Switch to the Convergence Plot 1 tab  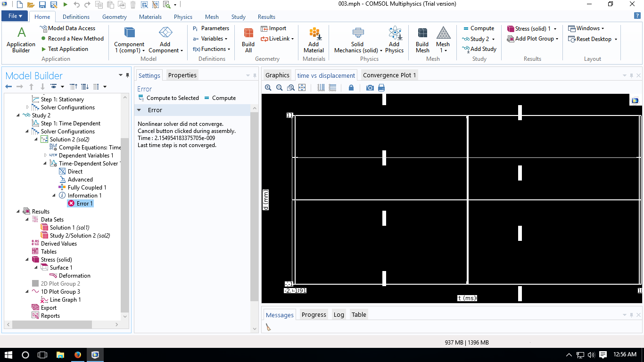tap(389, 75)
